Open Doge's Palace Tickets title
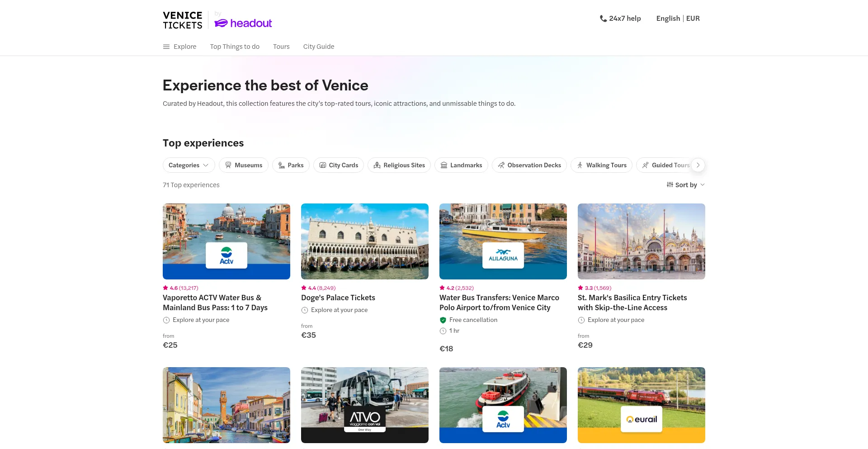Screen dimensions: 868x449 click(x=338, y=298)
